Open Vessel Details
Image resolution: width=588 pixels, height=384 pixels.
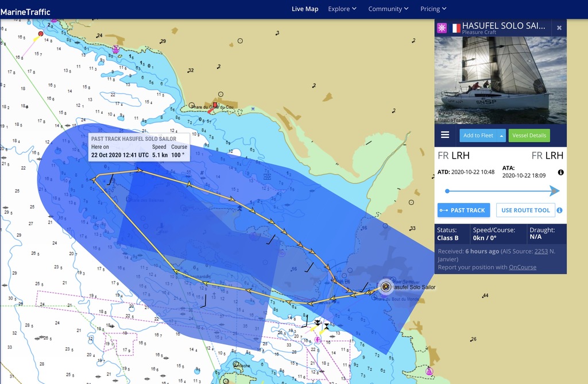pyautogui.click(x=529, y=136)
